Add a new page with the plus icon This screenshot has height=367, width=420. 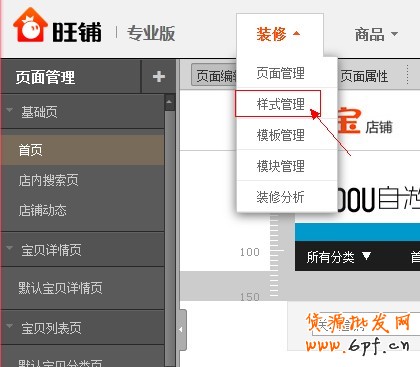tap(159, 77)
